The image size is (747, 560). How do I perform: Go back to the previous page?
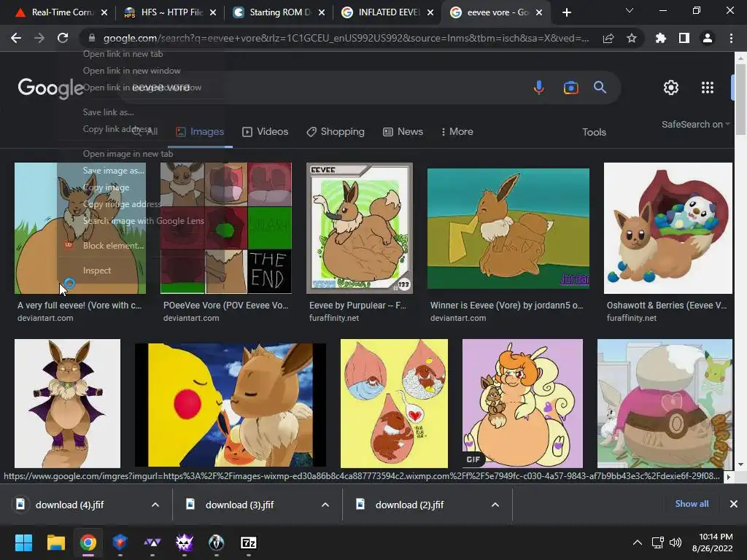16,38
